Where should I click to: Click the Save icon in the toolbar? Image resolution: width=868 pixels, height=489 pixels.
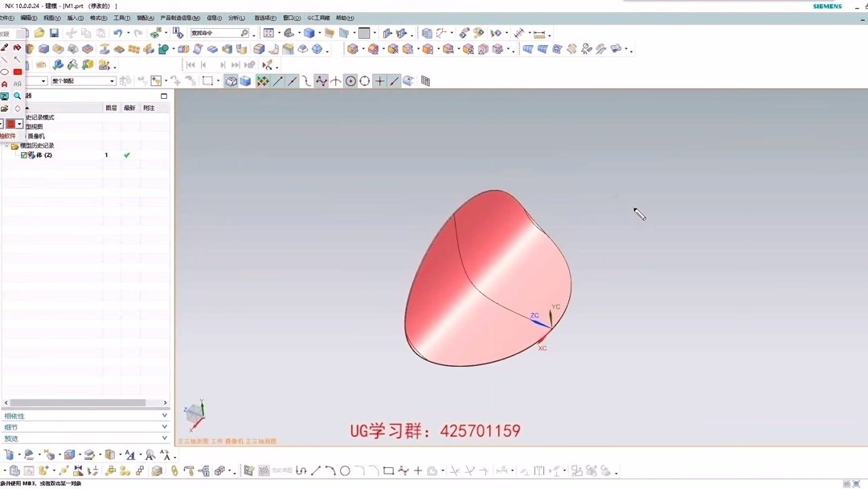pyautogui.click(x=55, y=32)
